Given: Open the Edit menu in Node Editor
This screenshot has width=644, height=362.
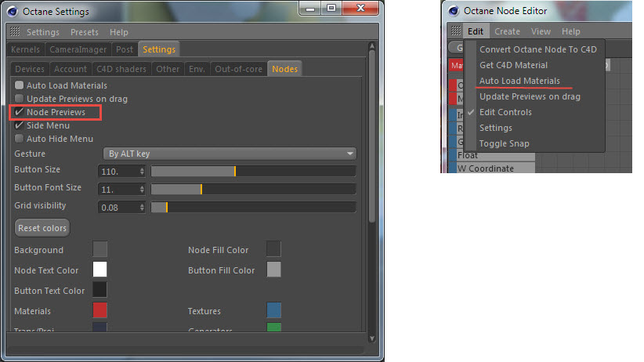Looking at the screenshot, I should click(x=476, y=31).
